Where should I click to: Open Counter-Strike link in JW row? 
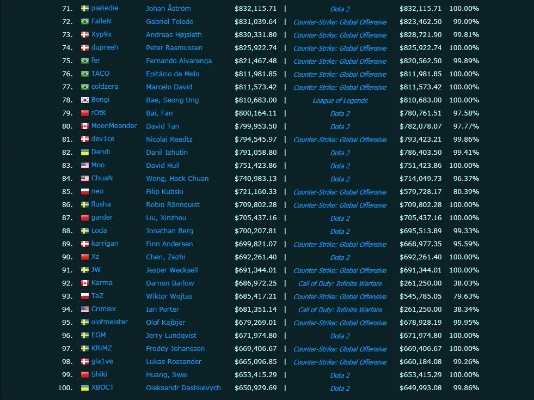[340, 270]
